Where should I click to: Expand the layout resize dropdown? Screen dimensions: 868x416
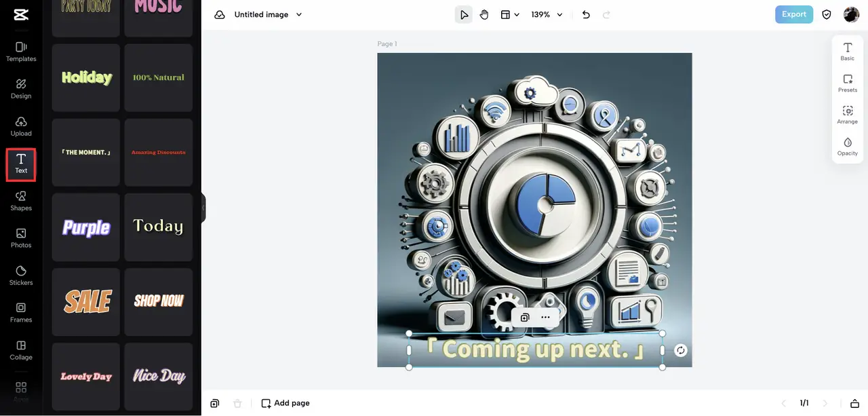pos(510,14)
